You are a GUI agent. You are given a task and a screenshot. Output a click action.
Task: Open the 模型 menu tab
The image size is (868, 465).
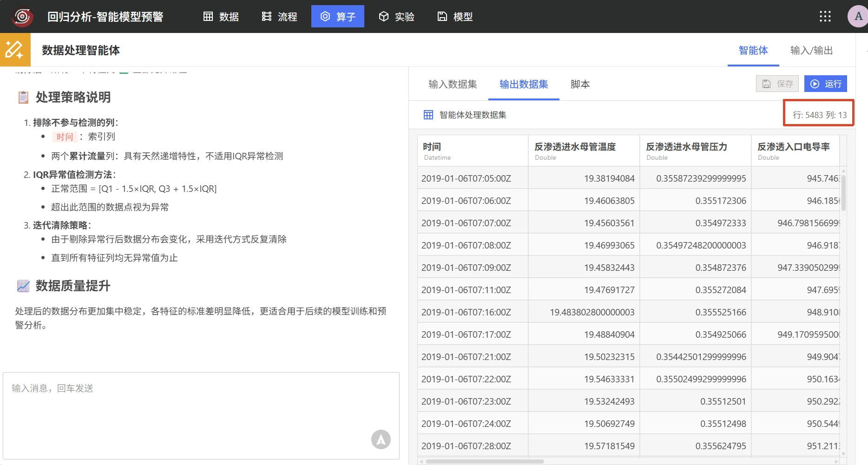pos(455,17)
